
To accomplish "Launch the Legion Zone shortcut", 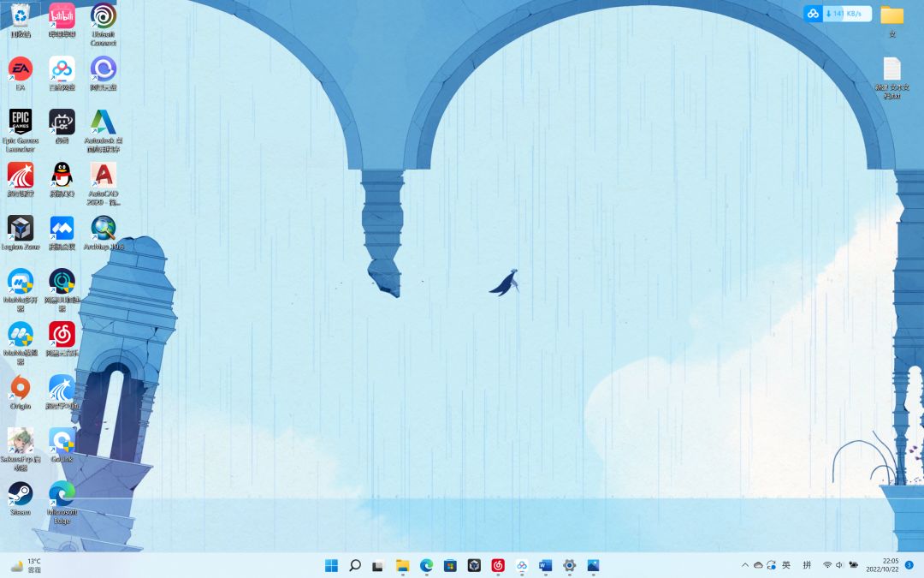I will pyautogui.click(x=20, y=228).
